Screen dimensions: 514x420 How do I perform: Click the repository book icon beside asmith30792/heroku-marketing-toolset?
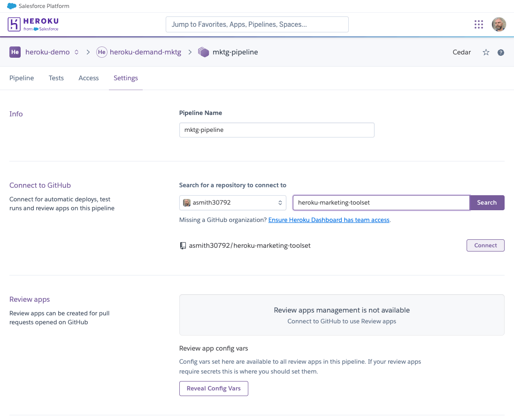coord(183,246)
